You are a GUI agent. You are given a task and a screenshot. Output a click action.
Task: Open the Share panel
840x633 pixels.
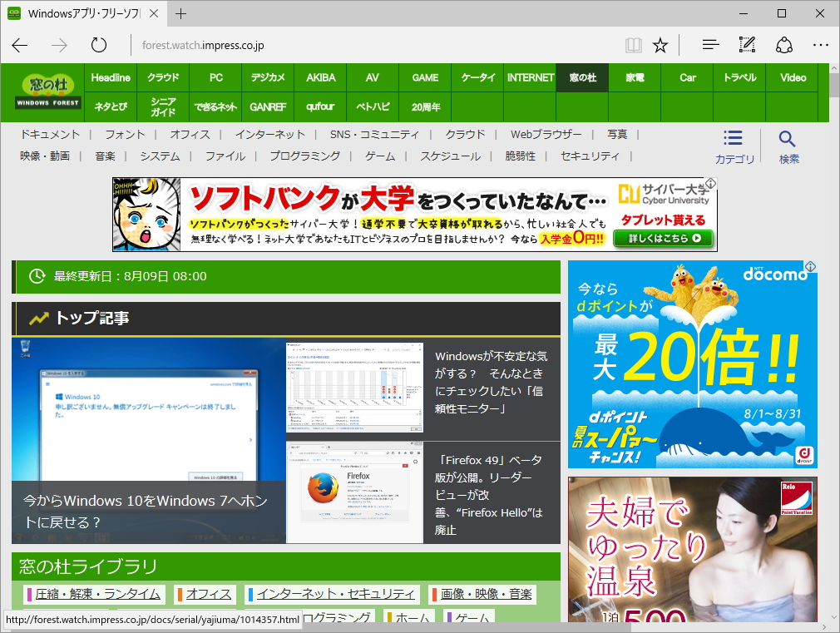pos(784,45)
